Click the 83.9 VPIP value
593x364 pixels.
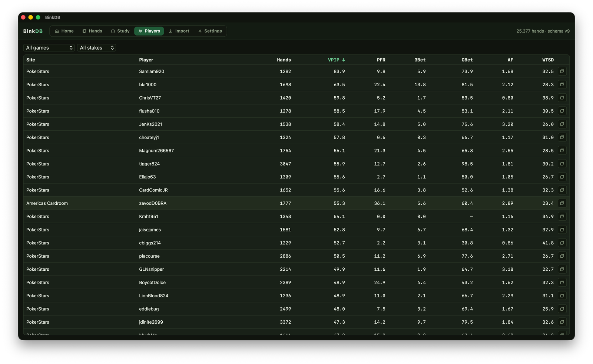tap(339, 71)
